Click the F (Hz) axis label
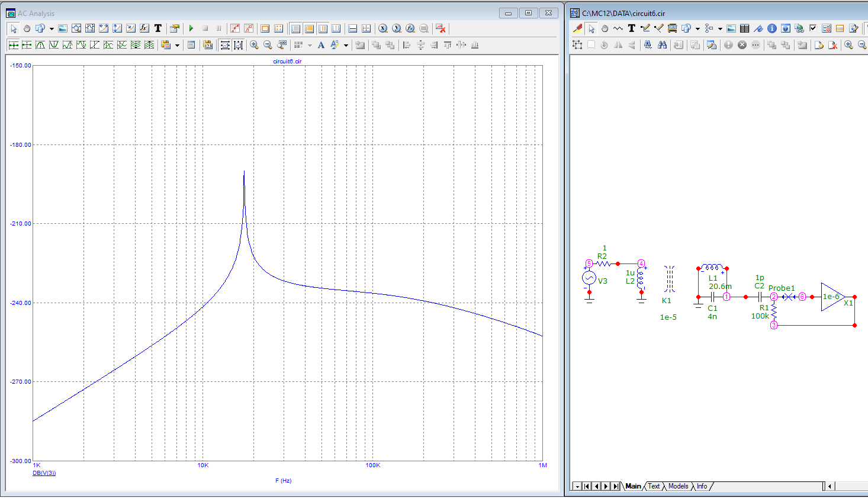Image resolution: width=868 pixels, height=498 pixels. point(283,481)
